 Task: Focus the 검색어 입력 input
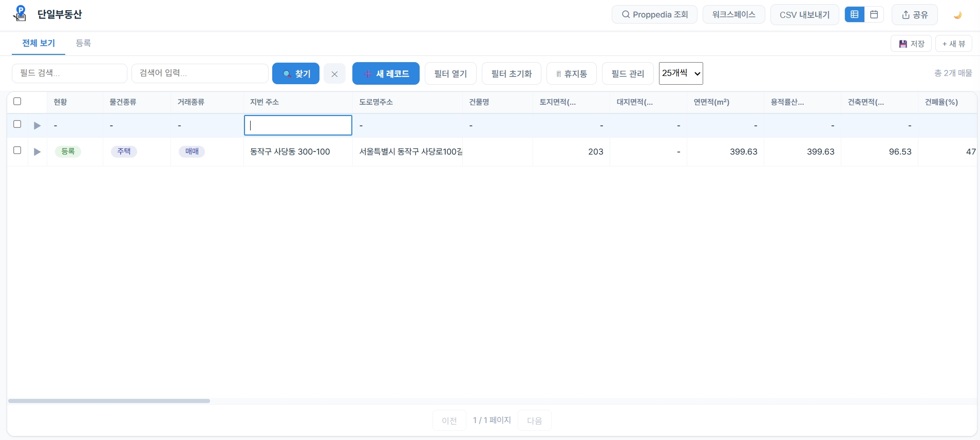[200, 73]
